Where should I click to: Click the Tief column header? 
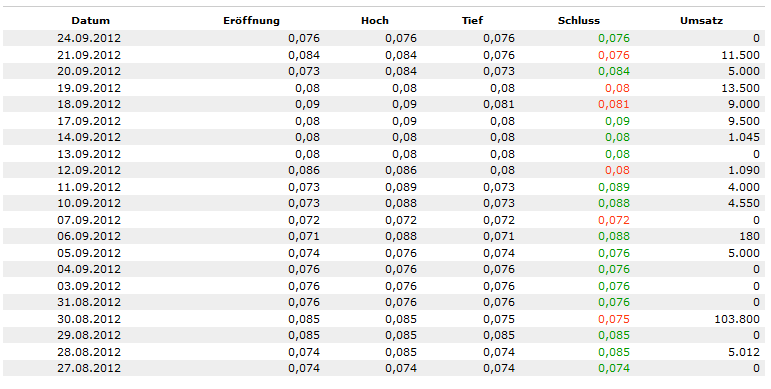(x=473, y=21)
